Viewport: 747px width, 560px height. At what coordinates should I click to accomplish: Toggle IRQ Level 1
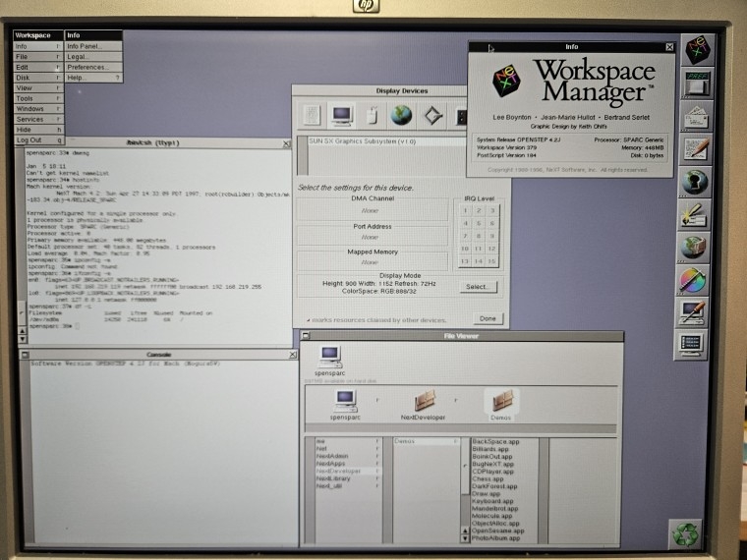(x=466, y=210)
